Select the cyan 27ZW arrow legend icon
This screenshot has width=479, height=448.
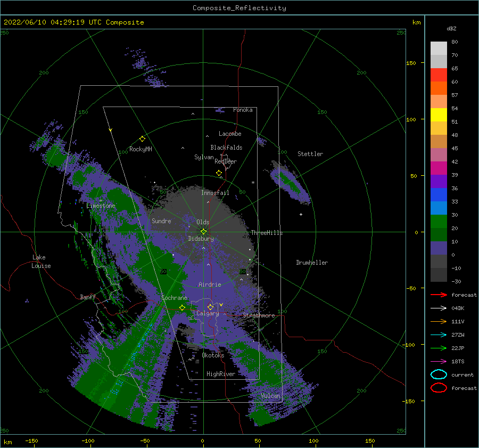439,335
